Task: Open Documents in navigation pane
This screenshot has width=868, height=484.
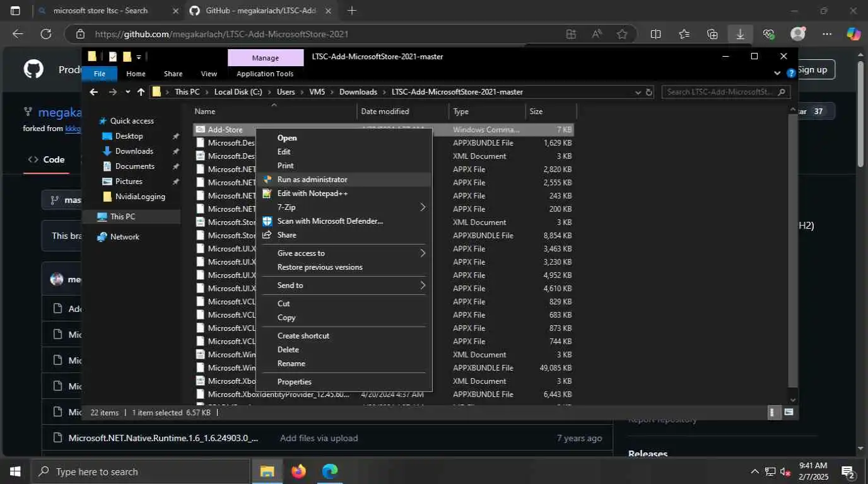Action: click(x=134, y=166)
